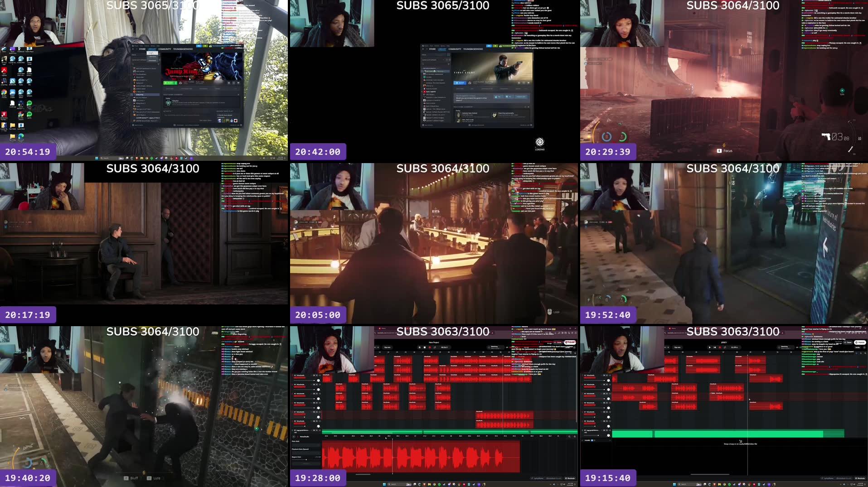
Task: Click pan knob of track 08 in 19:28:00 frame
Action: (318, 426)
